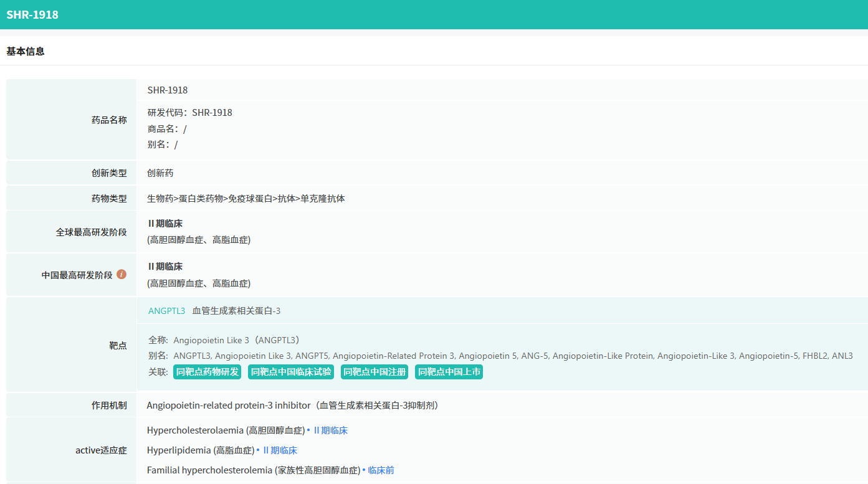Image resolution: width=868 pixels, height=484 pixels.
Task: Click the 药物类型 classification path text
Action: (246, 199)
